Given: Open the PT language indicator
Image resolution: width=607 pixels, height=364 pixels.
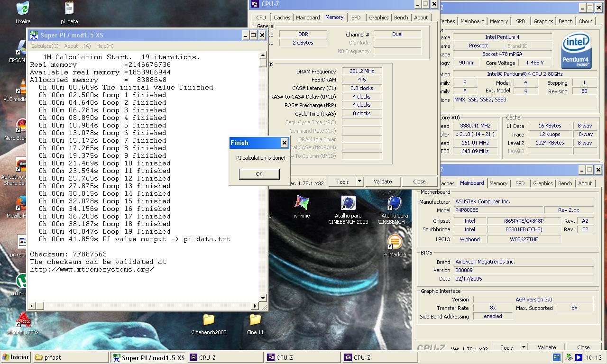Looking at the screenshot, I should (557, 357).
